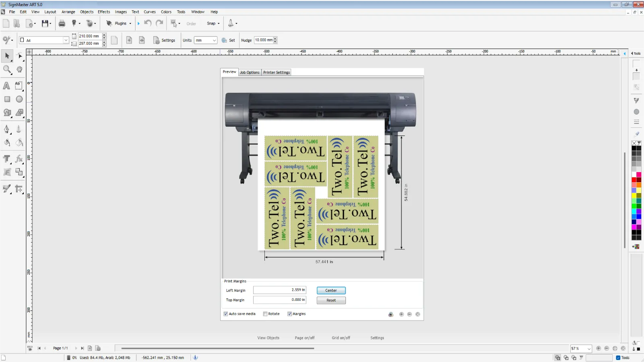Select the Paint bucket fill tool
Viewport: 644px width, 362px height.
click(7, 142)
